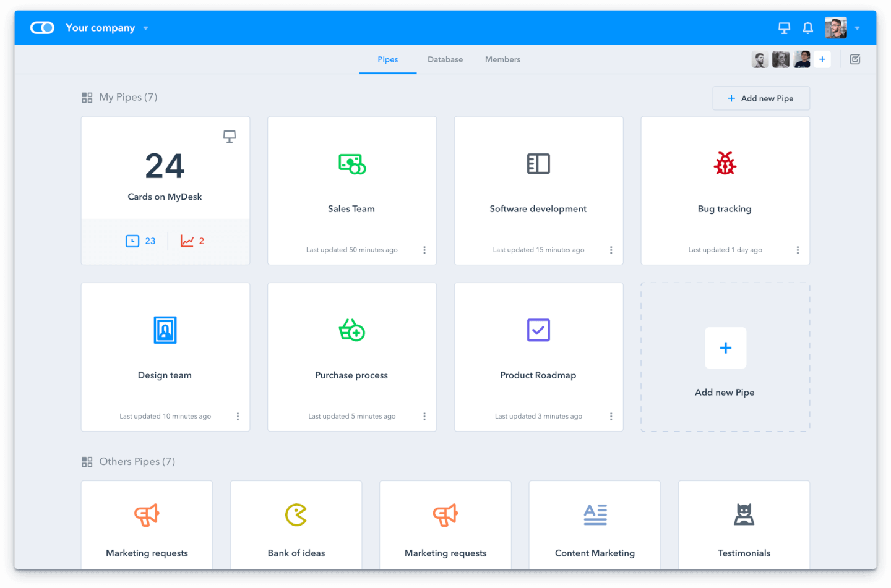The width and height of the screenshot is (891, 588).
Task: Click the Pipefy toggle-shaped logo
Action: [42, 28]
